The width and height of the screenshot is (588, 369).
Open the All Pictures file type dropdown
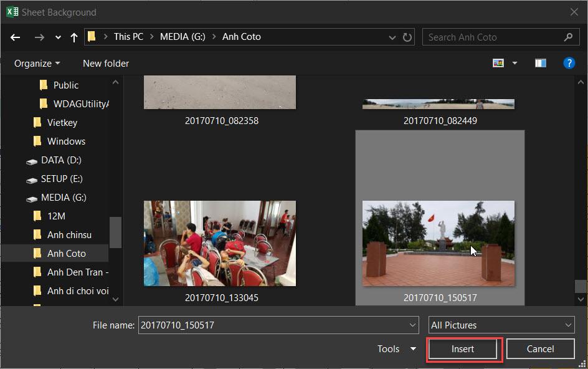point(501,325)
